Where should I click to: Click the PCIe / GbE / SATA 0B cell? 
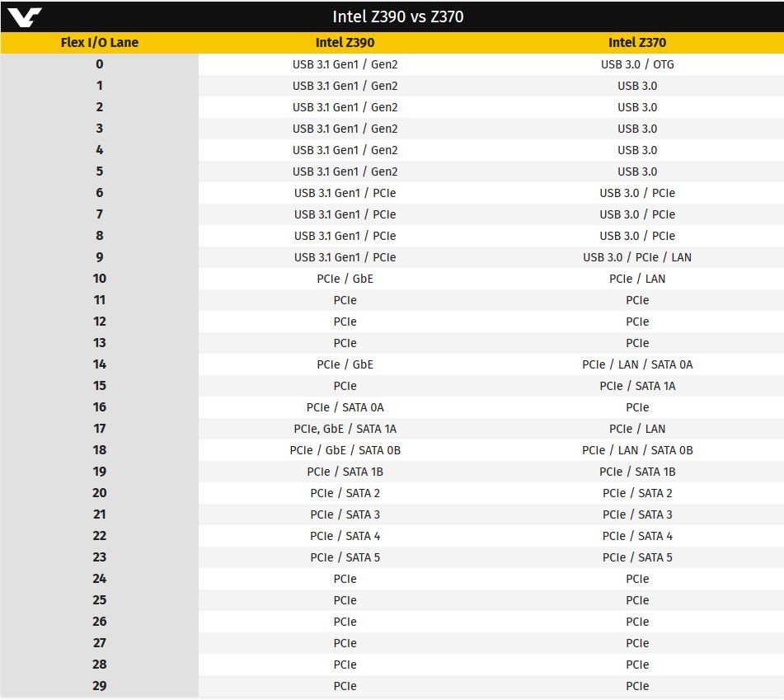[x=345, y=450]
